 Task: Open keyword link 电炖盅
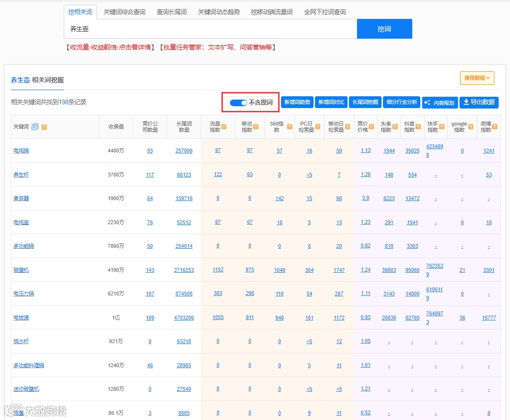21,222
